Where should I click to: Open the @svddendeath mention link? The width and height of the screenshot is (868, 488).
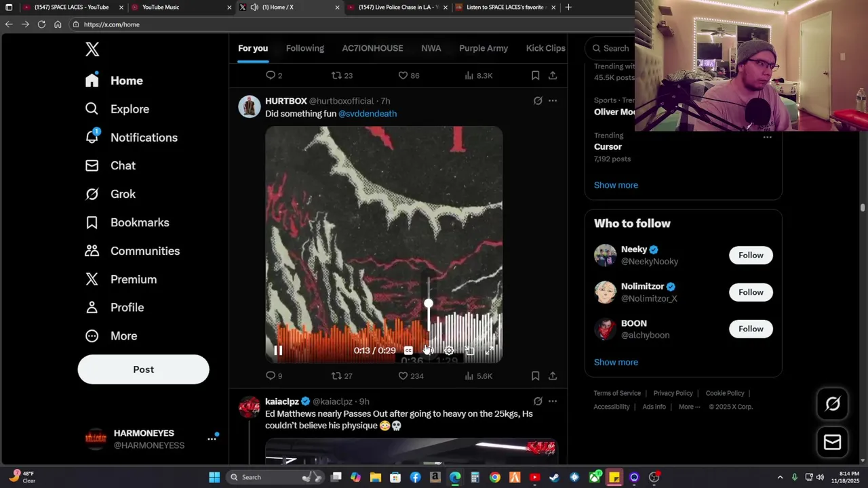point(368,114)
